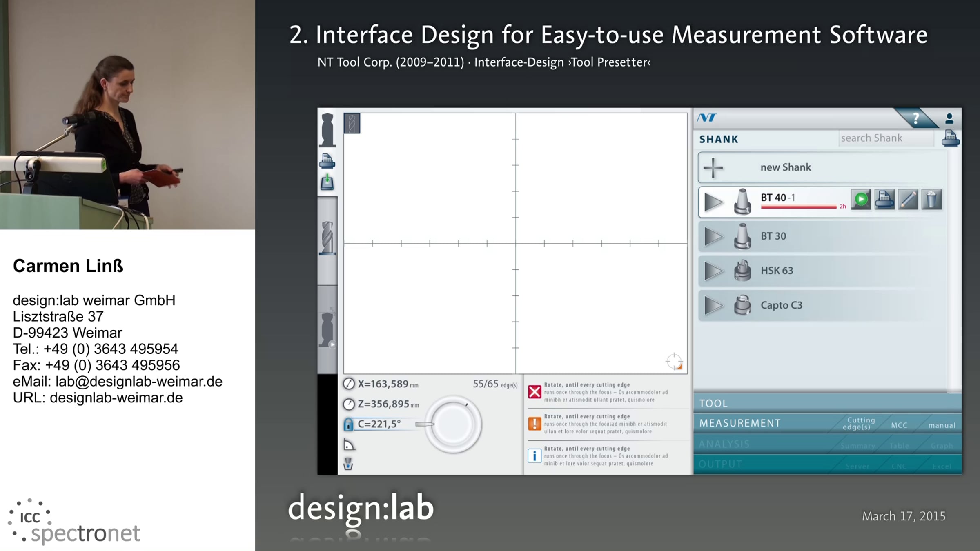Select the HSK 63 shank icon
The height and width of the screenshot is (551, 980).
tap(742, 270)
